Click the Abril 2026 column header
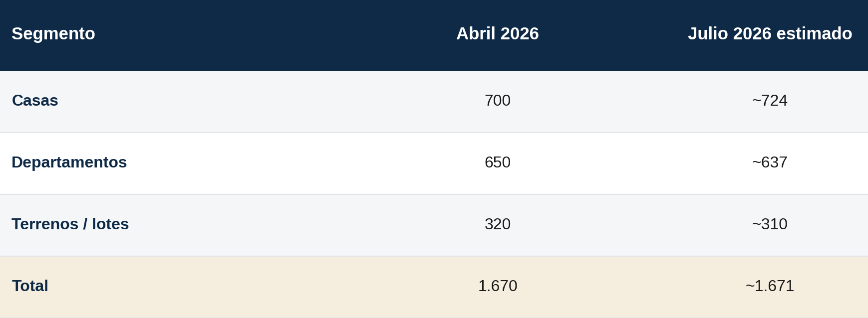This screenshot has width=868, height=318. 498,33
